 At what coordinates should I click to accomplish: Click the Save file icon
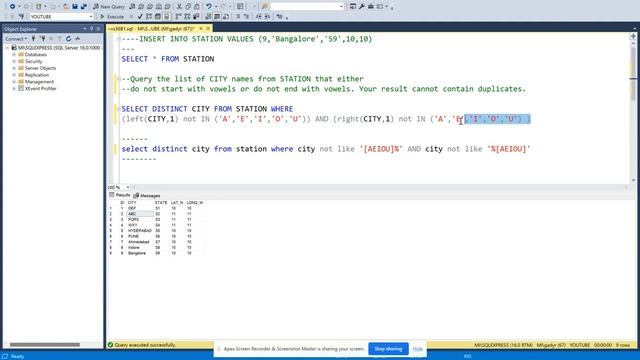(75, 7)
